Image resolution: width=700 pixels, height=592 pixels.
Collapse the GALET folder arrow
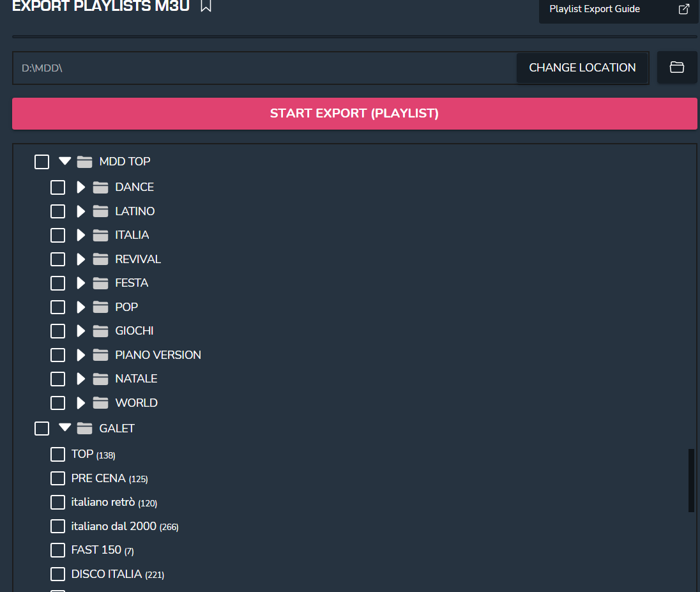pos(65,428)
